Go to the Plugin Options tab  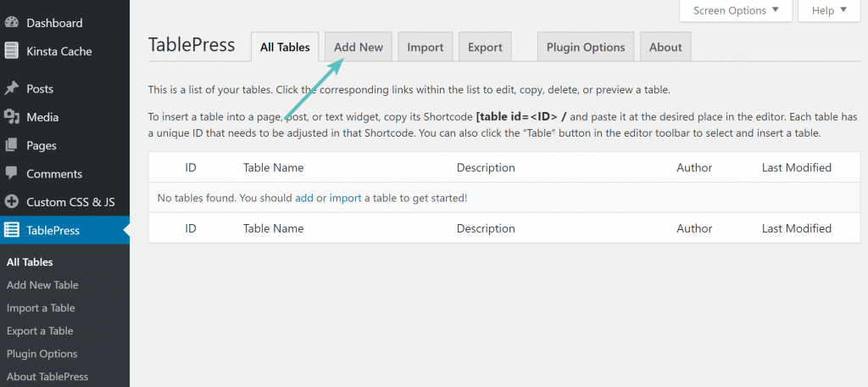click(x=586, y=47)
